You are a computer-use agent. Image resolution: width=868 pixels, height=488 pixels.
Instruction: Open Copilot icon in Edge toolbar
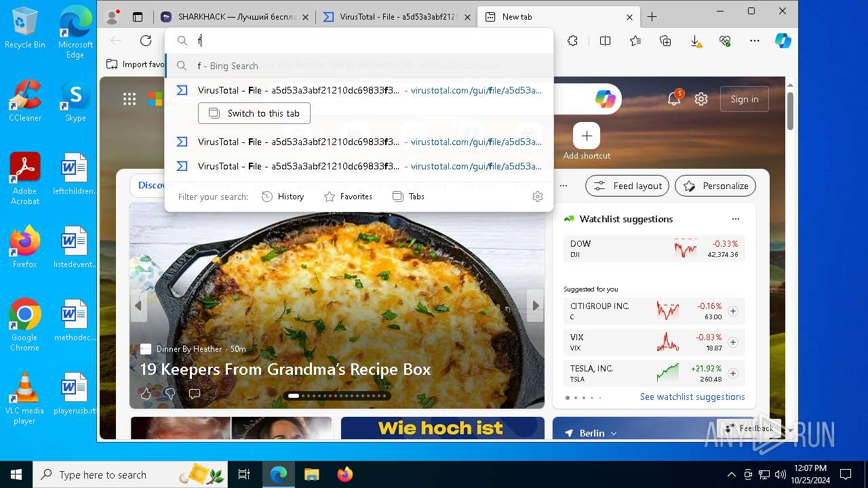pyautogui.click(x=783, y=41)
